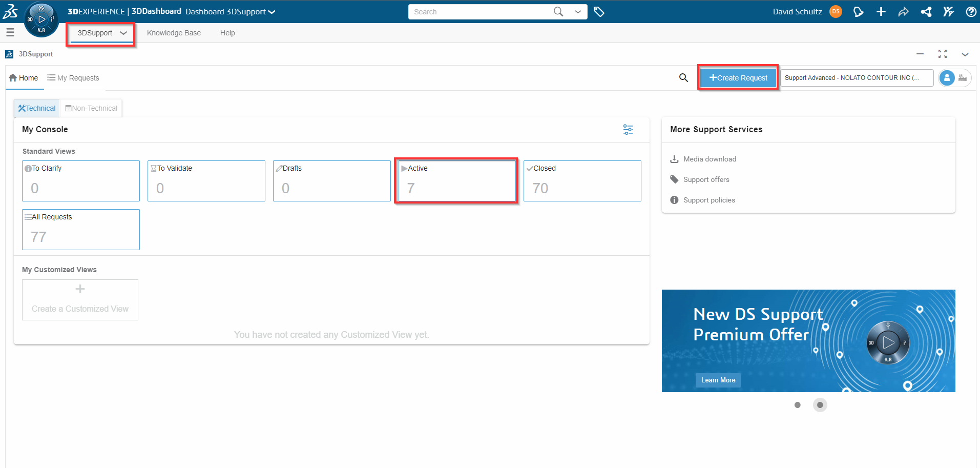Image resolution: width=980 pixels, height=468 pixels.
Task: Open the Active requests tile
Action: pyautogui.click(x=457, y=181)
